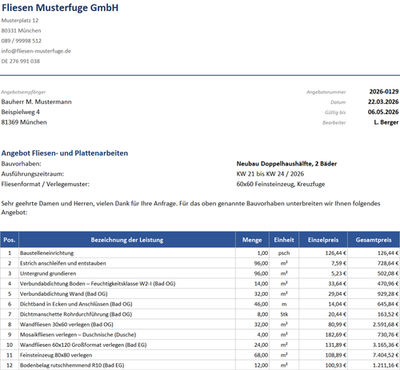The width and height of the screenshot is (400, 370).
Task: Select the quantity 68,00
Action: [x=252, y=355]
